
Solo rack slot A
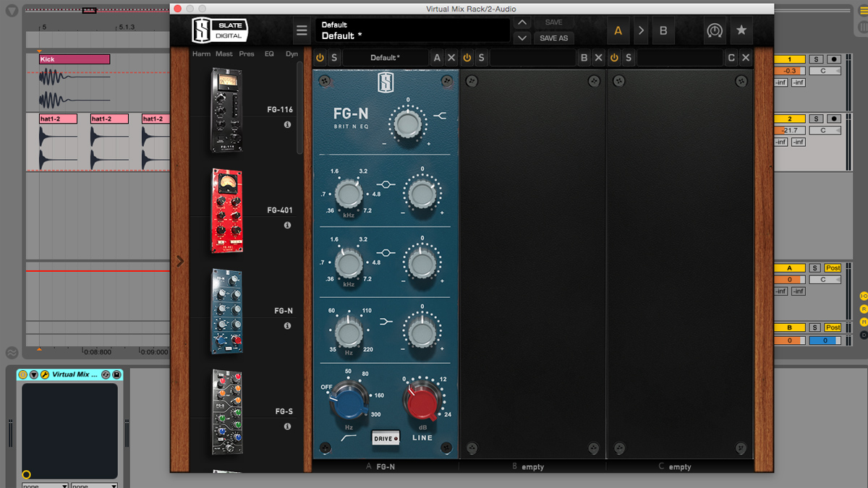(334, 58)
